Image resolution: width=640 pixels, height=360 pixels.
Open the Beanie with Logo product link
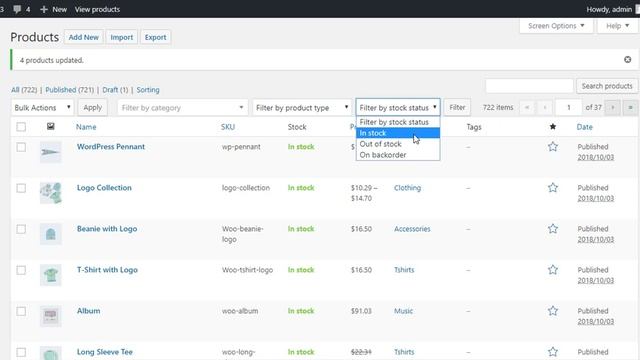click(107, 229)
